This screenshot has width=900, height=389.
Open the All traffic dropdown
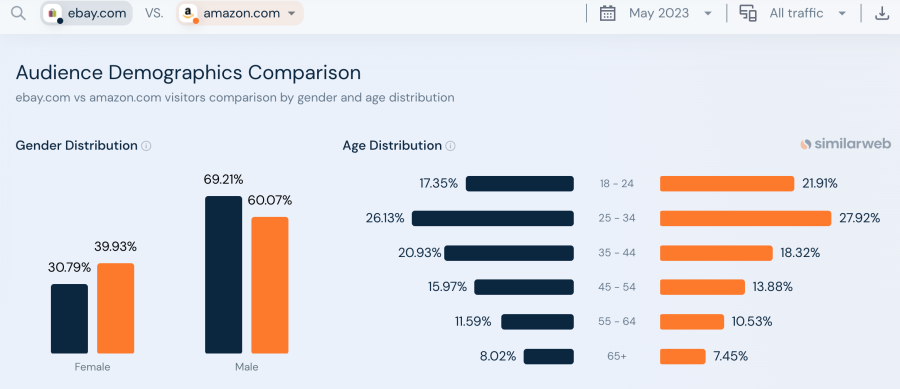click(808, 13)
